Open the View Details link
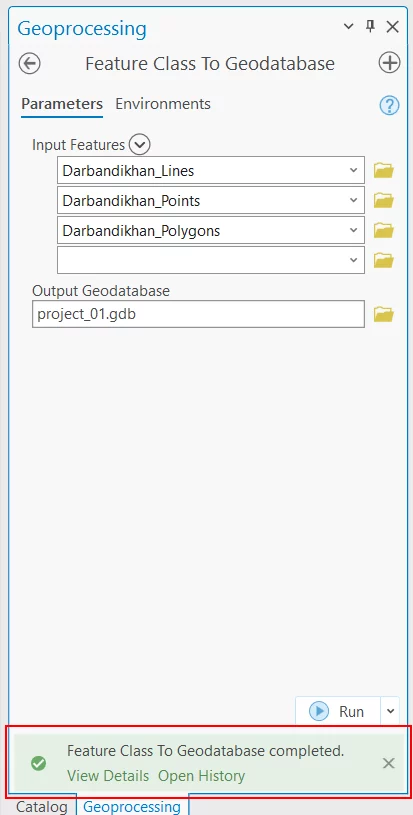The image size is (413, 815). (108, 776)
